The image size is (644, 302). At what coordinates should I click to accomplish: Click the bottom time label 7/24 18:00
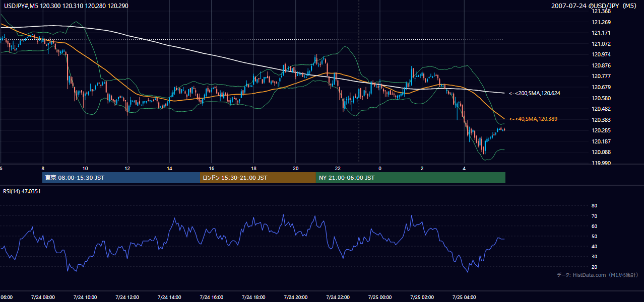pos(253,297)
